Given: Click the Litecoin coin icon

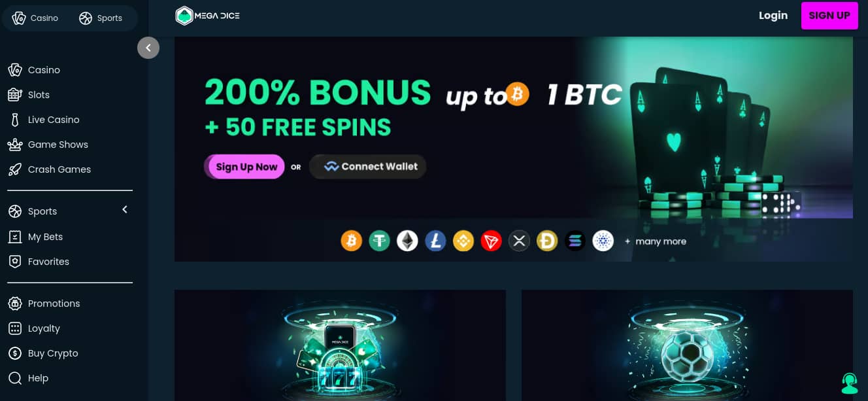Looking at the screenshot, I should point(435,241).
